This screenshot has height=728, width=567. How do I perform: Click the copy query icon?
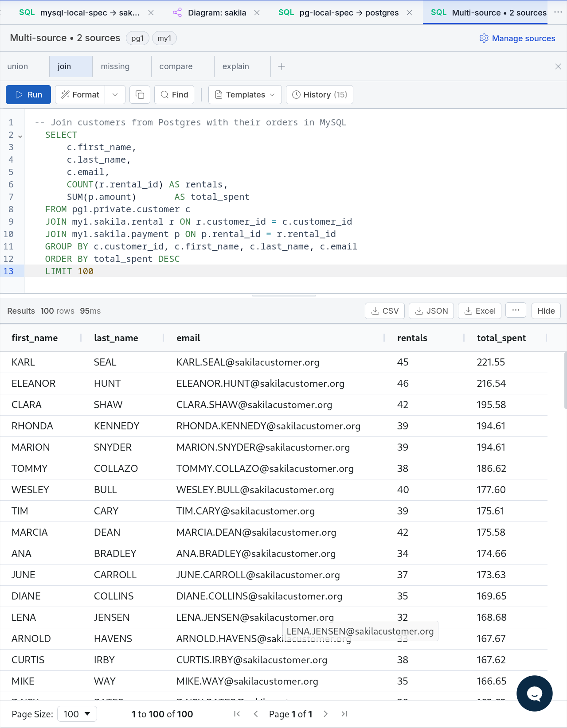[x=140, y=95]
